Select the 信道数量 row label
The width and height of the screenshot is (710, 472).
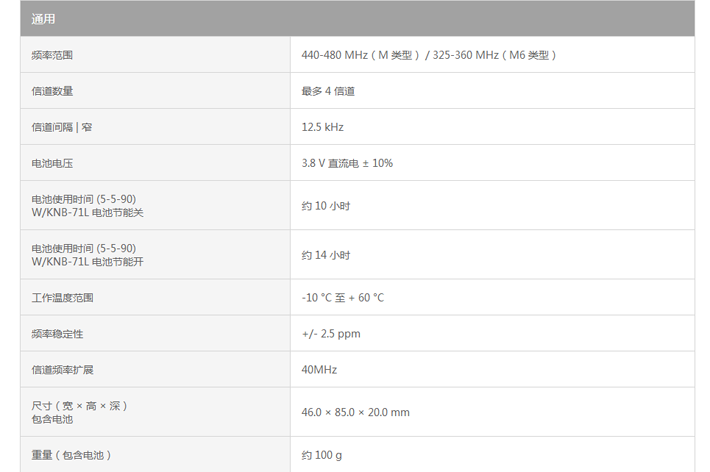tap(155, 91)
